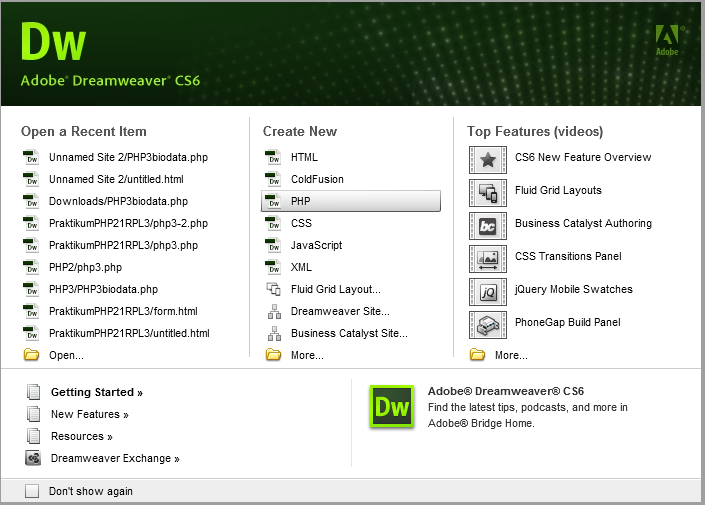Click Open... to browse for a file
The height and width of the screenshot is (505, 705).
tap(66, 355)
